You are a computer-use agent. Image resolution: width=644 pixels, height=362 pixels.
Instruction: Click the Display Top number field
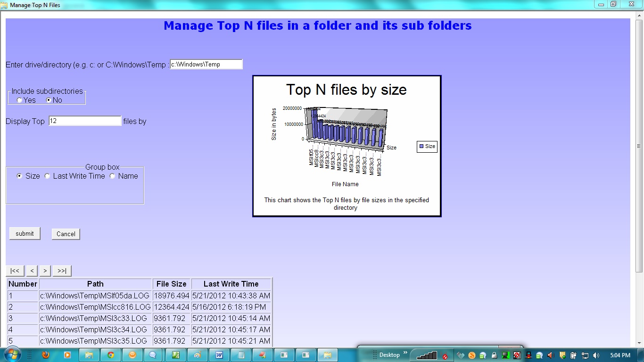[85, 121]
